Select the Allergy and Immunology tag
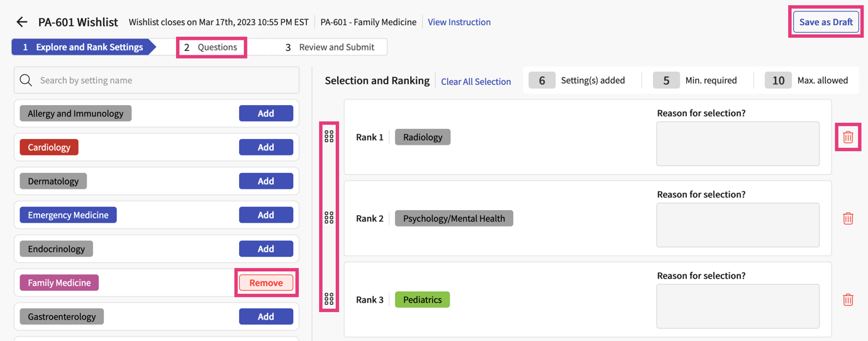The image size is (868, 341). click(75, 113)
